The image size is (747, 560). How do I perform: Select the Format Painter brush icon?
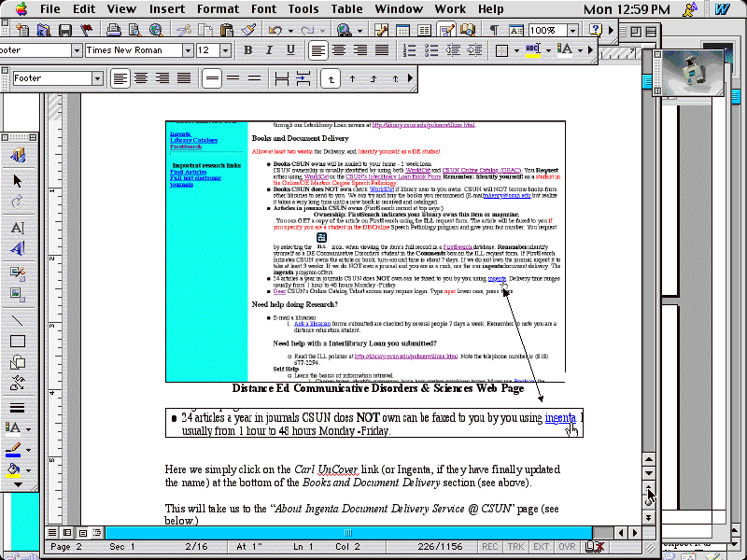coord(247,31)
